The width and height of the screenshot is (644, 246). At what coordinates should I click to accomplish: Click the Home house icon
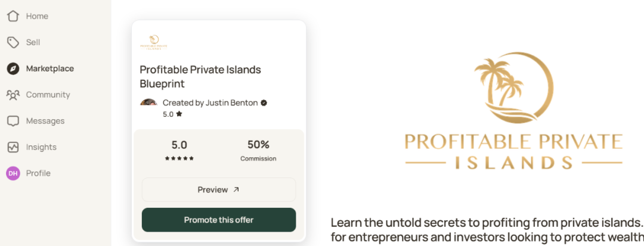(x=13, y=16)
